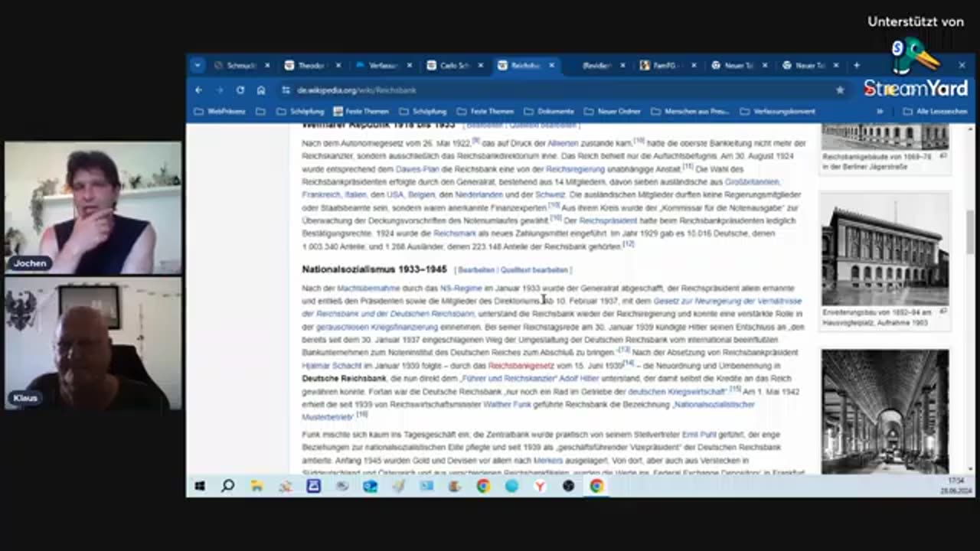This screenshot has width=980, height=551.
Task: Open a new browser tab
Action: pyautogui.click(x=856, y=66)
